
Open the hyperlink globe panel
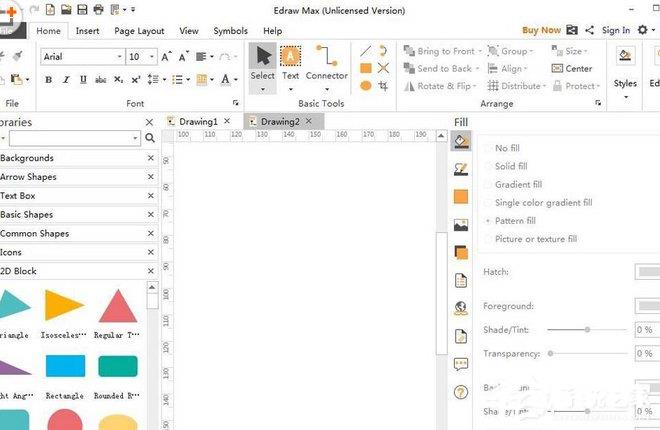[x=461, y=308]
